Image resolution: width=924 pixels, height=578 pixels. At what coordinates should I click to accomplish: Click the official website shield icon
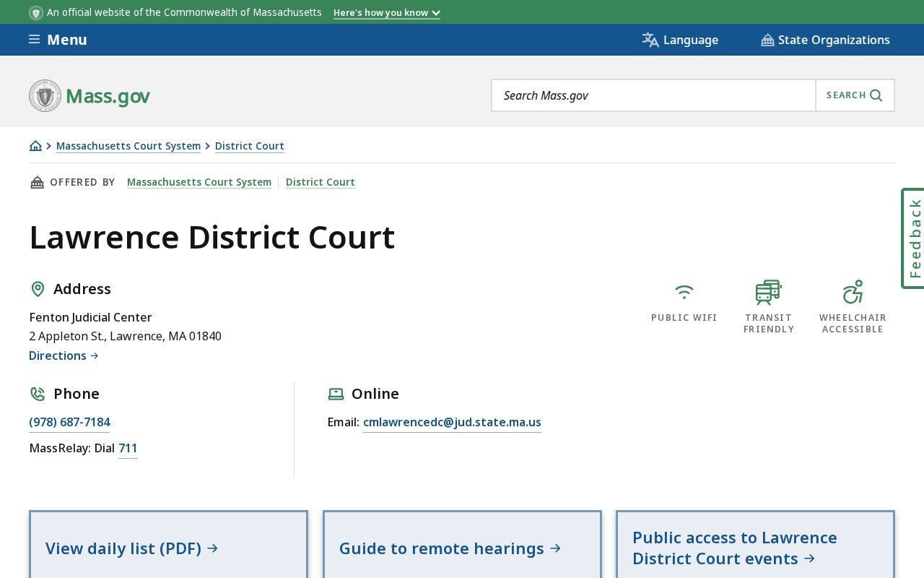click(36, 13)
